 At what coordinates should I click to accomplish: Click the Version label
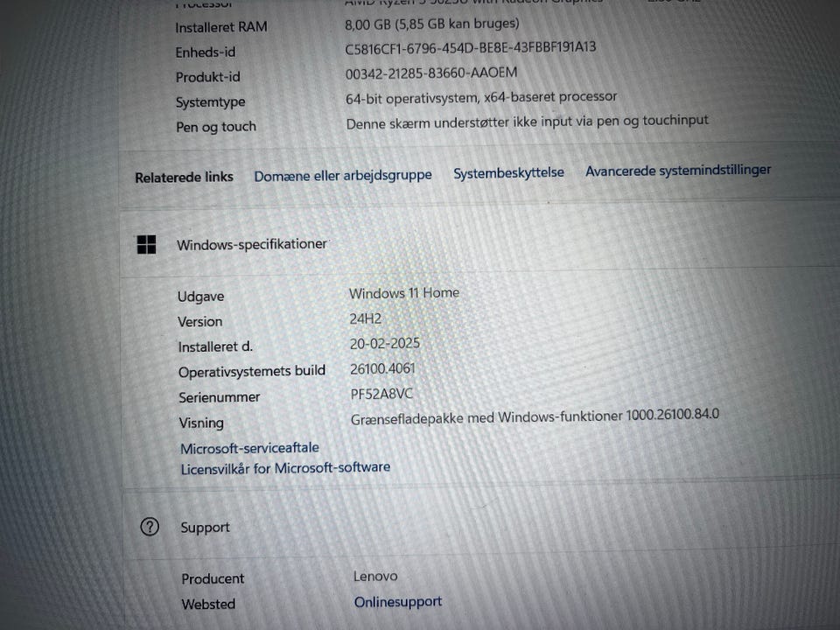point(199,321)
